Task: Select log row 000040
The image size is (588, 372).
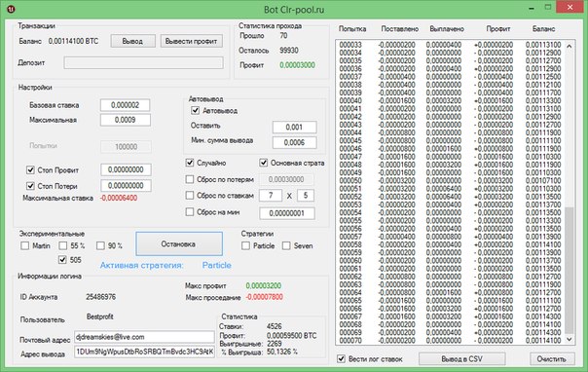Action: pos(450,100)
